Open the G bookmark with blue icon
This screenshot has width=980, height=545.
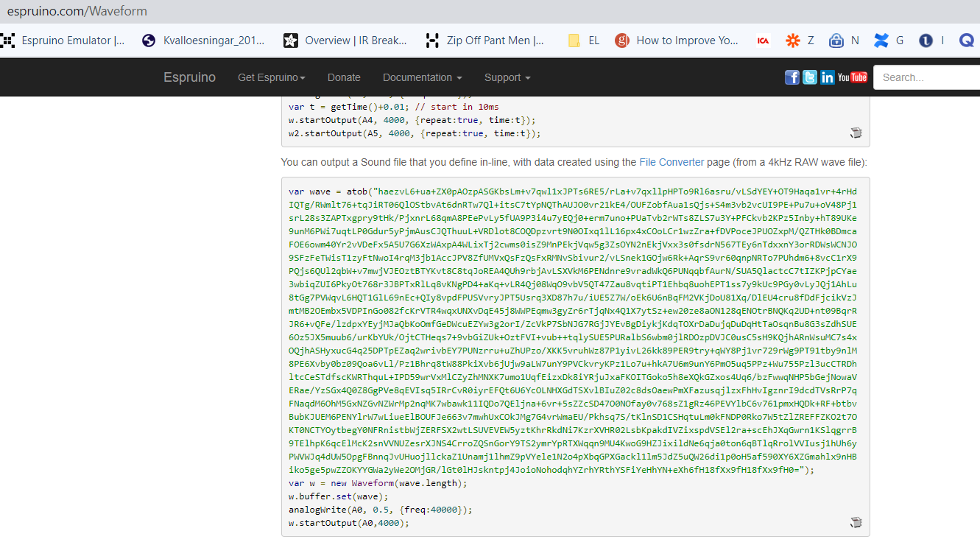[x=889, y=41]
